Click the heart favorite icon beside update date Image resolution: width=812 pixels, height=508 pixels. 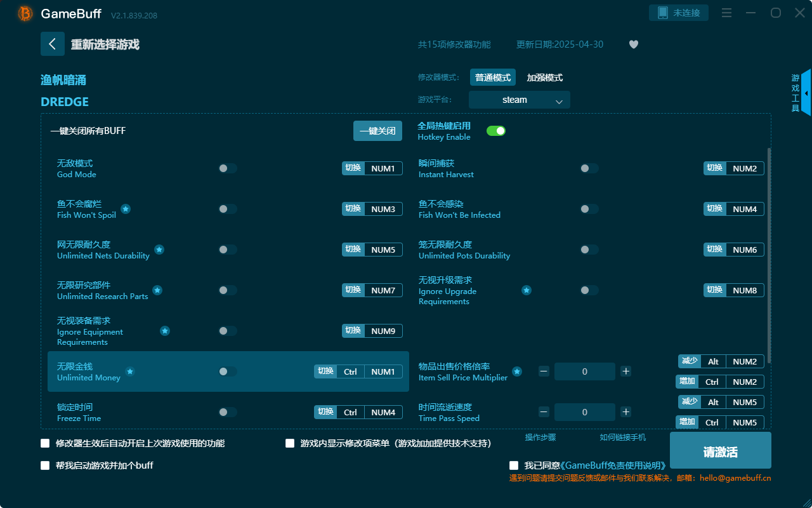point(633,44)
